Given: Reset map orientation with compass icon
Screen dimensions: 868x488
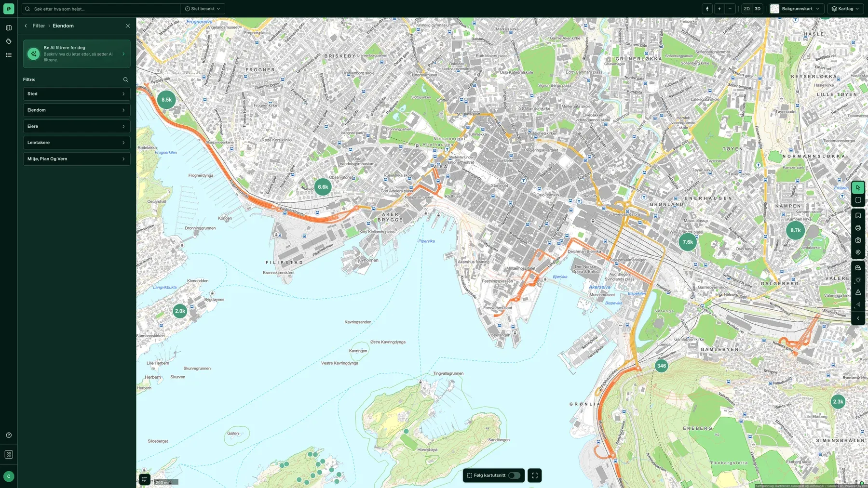Looking at the screenshot, I should point(707,9).
